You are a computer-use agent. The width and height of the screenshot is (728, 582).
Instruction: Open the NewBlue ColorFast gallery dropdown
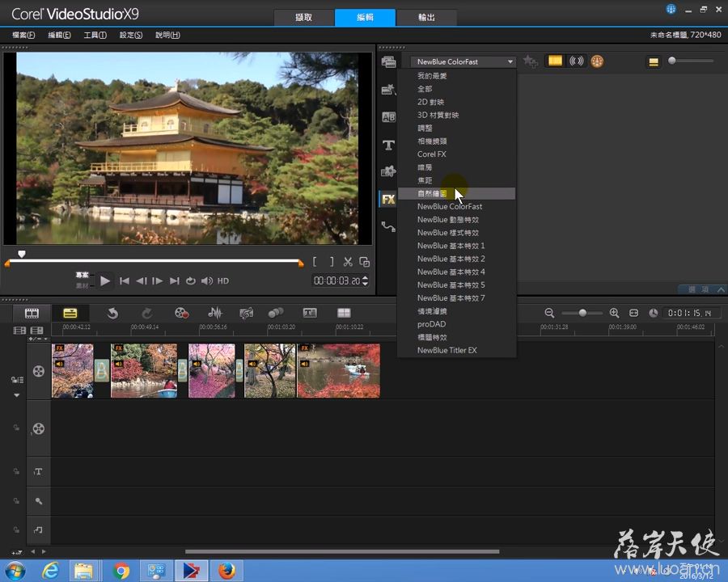(x=463, y=61)
